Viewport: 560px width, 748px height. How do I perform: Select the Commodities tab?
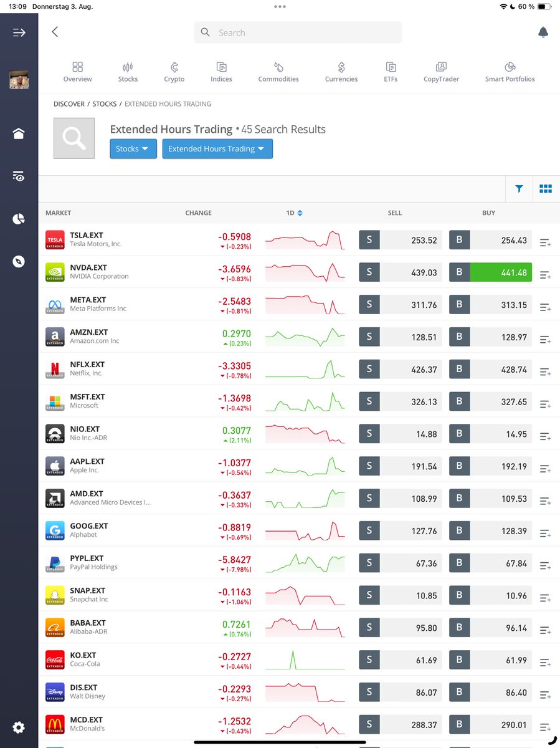tap(278, 72)
